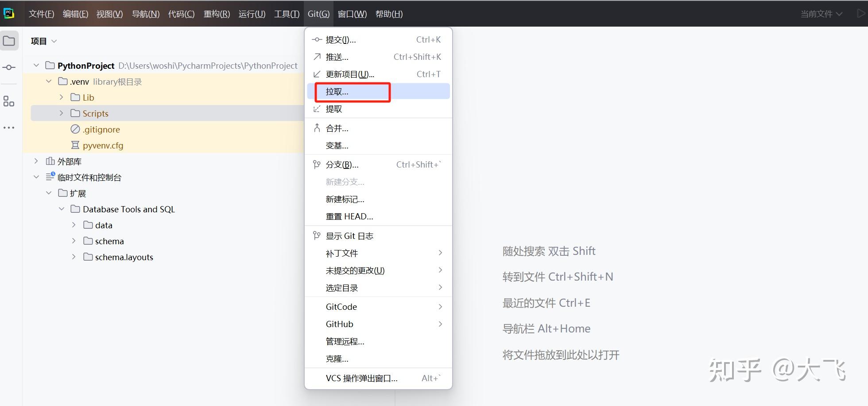Viewport: 868px width, 406px height.
Task: Click the More tool windows ellipsis icon
Action: pyautogui.click(x=9, y=128)
